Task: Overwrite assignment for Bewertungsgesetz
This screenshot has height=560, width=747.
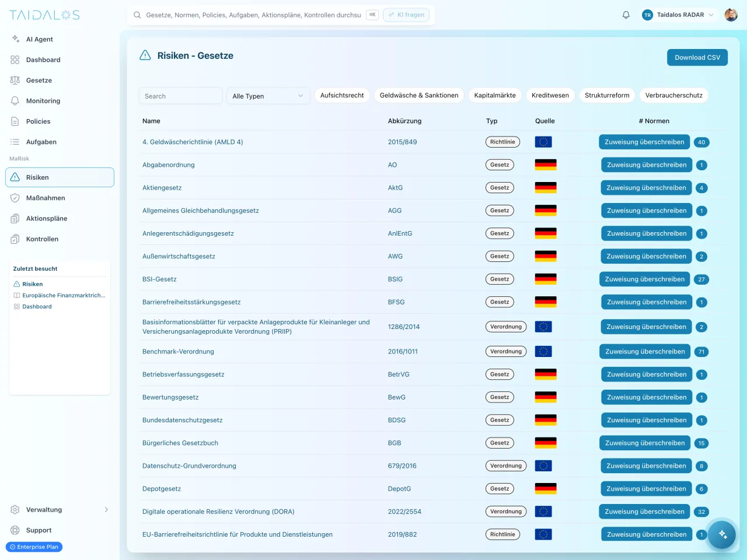Action: [x=647, y=398]
